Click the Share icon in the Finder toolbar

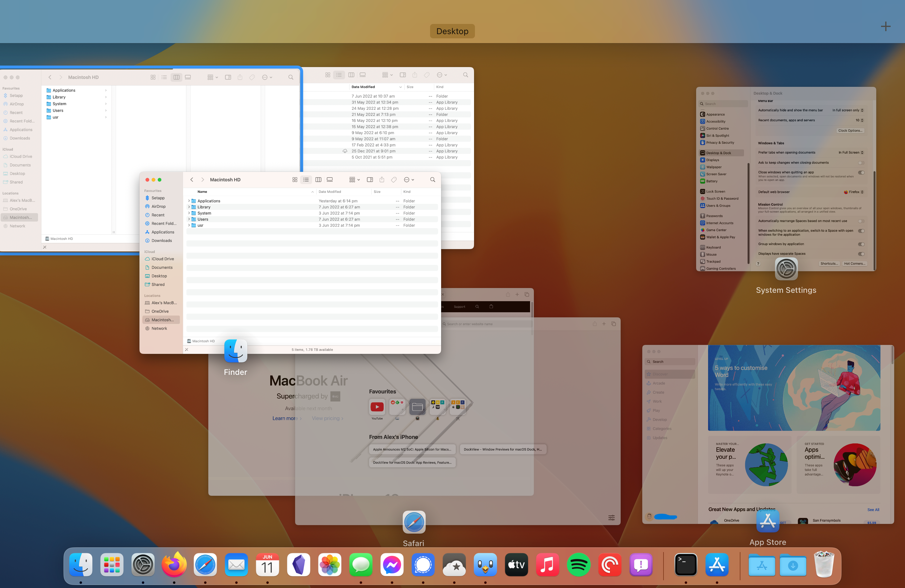coord(382,180)
